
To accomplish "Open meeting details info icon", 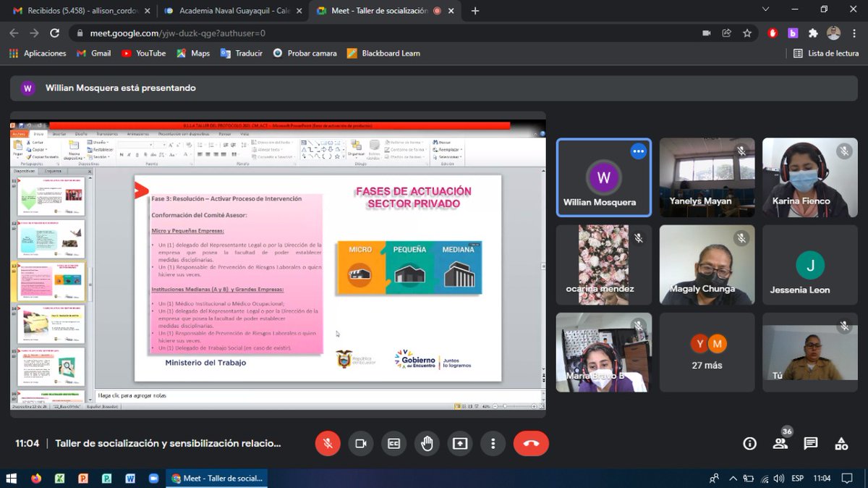I will pyautogui.click(x=750, y=444).
